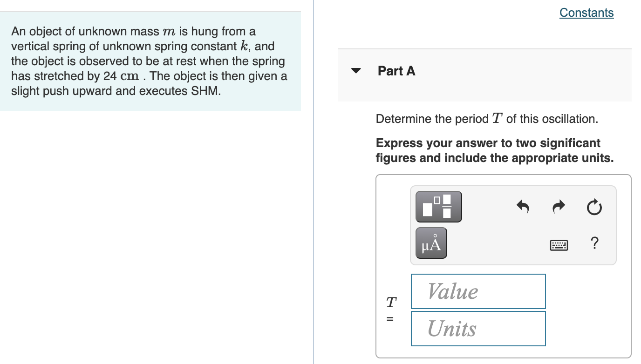Select the problem statement panel
The height and width of the screenshot is (364, 641).
point(149,61)
